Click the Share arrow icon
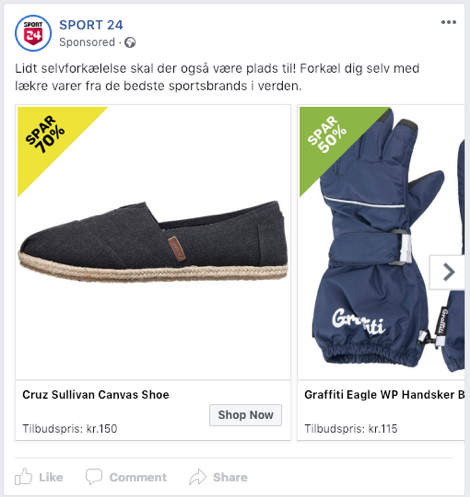Image resolution: width=470 pixels, height=497 pixels. tap(198, 477)
